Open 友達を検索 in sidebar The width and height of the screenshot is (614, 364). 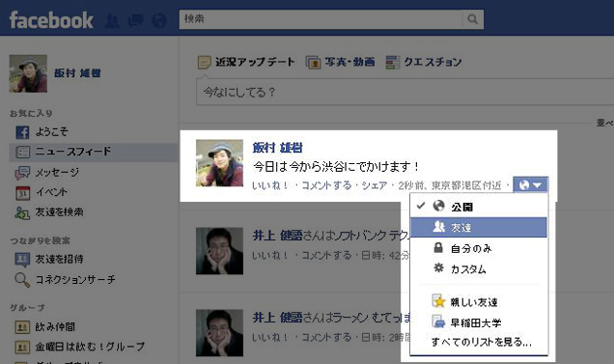pos(59,212)
